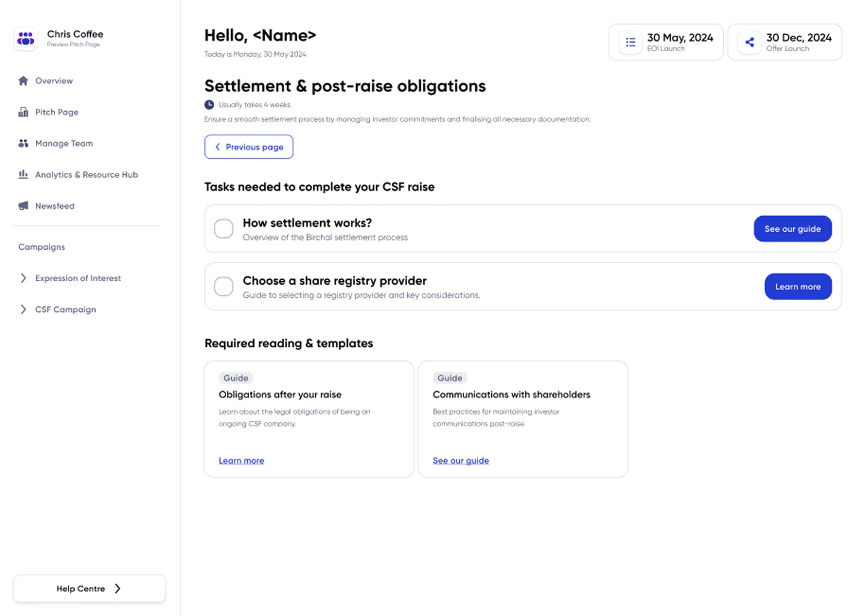Click the Manage Team people icon
Viewport: 865px width, 616px height.
pyautogui.click(x=23, y=143)
